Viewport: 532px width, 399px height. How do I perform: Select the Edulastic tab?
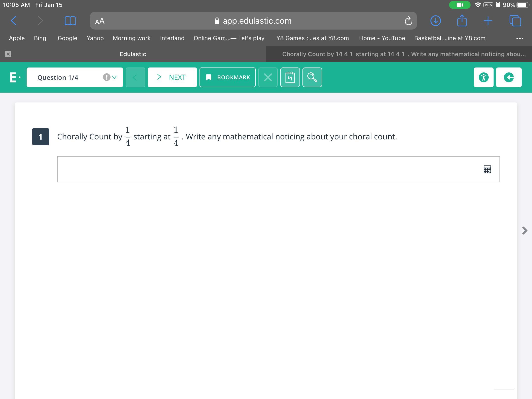point(133,54)
